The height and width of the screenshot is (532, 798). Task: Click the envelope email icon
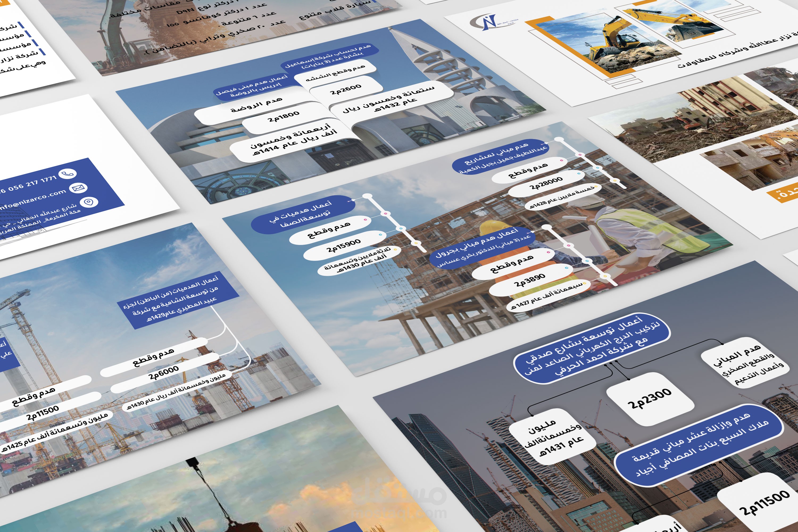[x=78, y=188]
